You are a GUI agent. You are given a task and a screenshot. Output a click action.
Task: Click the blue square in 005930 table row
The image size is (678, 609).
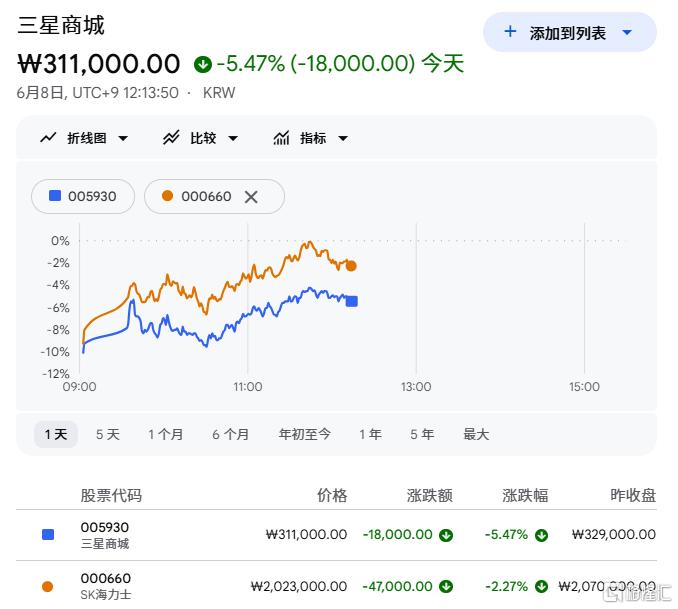48,535
